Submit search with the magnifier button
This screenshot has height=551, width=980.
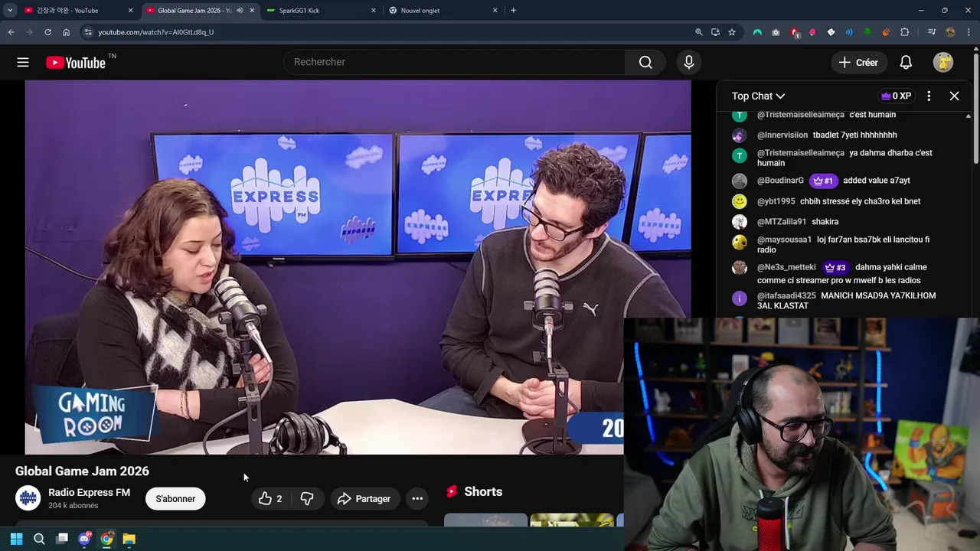[645, 62]
